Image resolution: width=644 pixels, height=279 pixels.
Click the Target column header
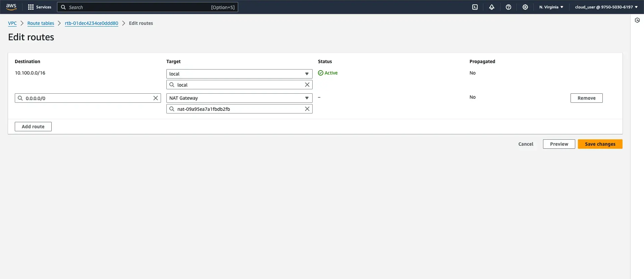click(173, 61)
